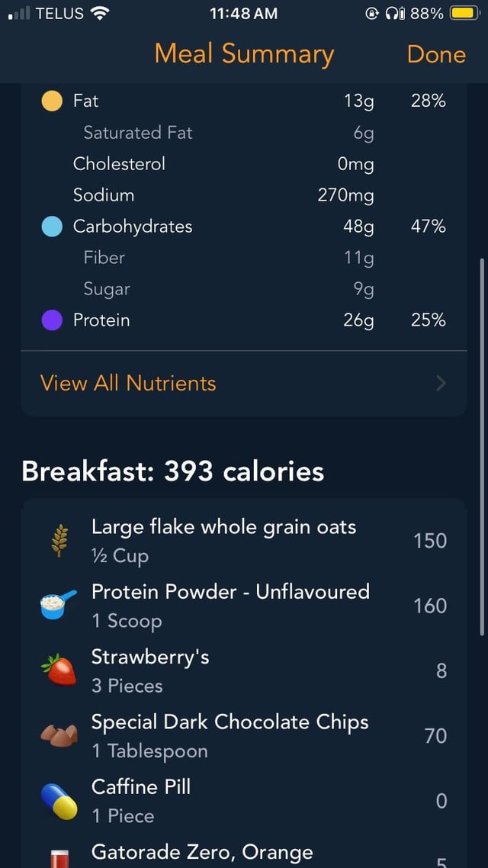Select Special Dark Chocolate Chips entry
The height and width of the screenshot is (868, 488).
click(x=230, y=736)
